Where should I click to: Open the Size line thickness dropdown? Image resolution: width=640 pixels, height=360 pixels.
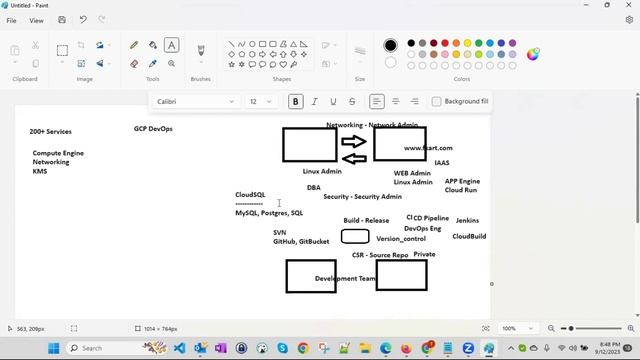(360, 54)
